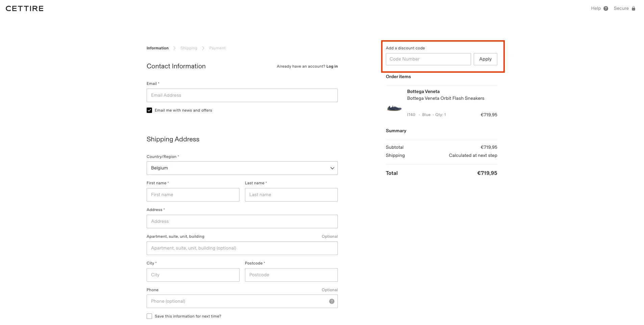Click the Secure text in header
Image resolution: width=644 pixels, height=325 pixels.
(x=621, y=8)
